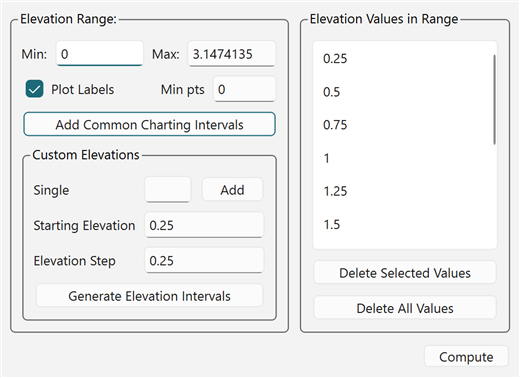Select elevation value 0.5 in list
Viewport: 520px width, 378px height.
pos(403,92)
